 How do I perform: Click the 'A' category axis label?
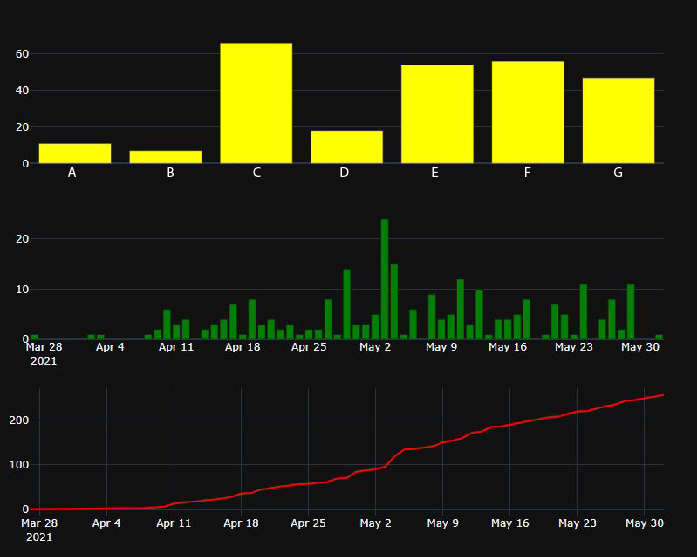[x=72, y=172]
